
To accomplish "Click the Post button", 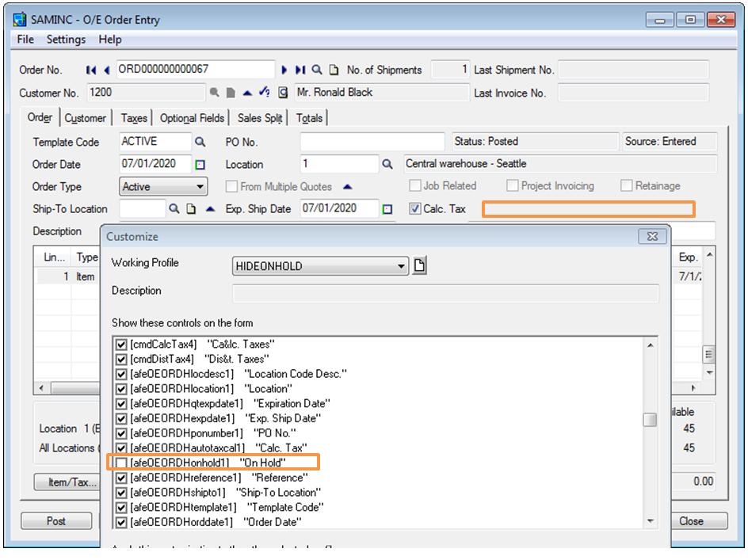I will (56, 521).
